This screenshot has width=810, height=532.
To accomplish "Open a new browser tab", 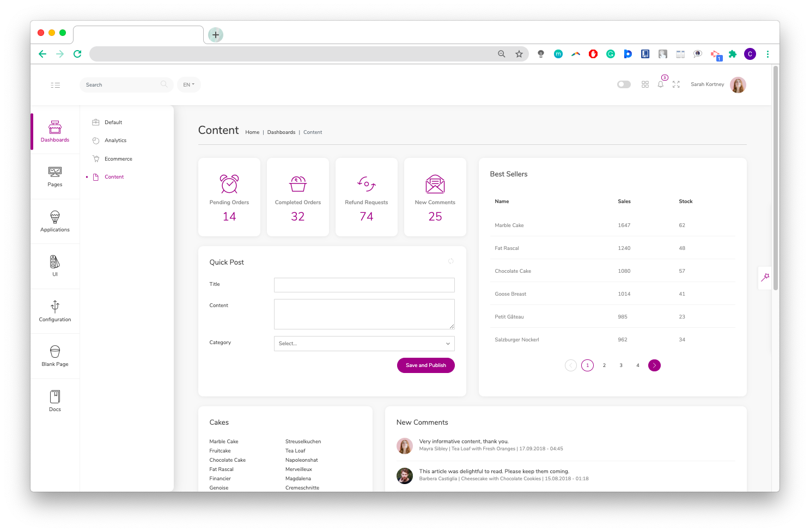I will coord(216,35).
